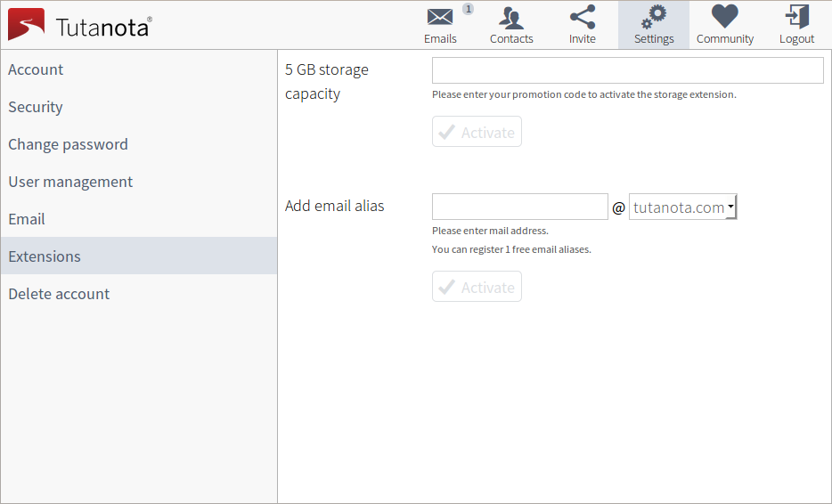Go to the Security section
832x504 pixels.
[x=139, y=107]
